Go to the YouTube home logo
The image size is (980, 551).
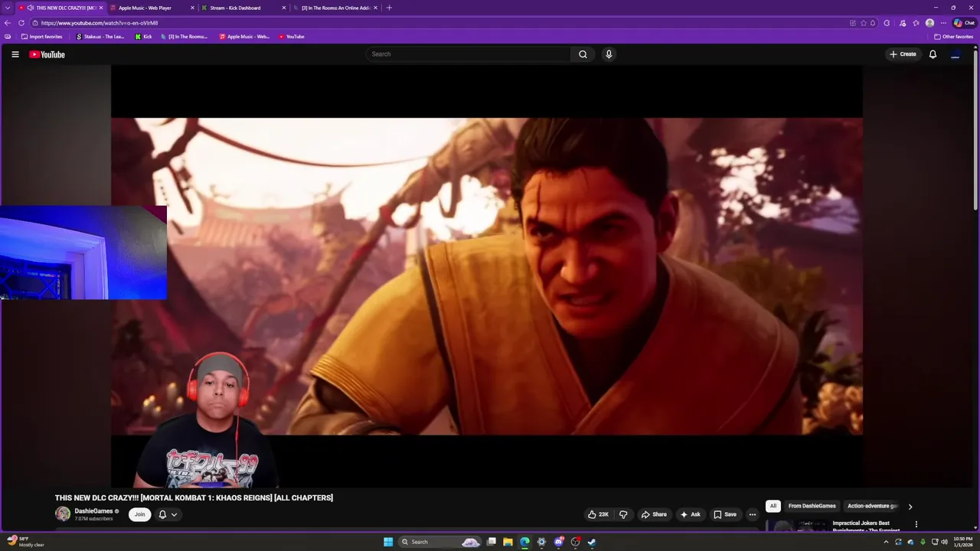click(47, 54)
